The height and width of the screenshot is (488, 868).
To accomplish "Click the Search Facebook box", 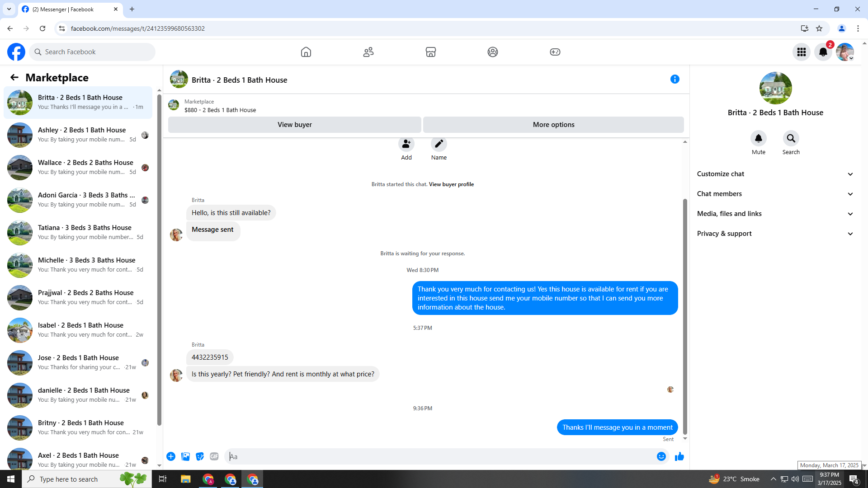I will (x=93, y=52).
